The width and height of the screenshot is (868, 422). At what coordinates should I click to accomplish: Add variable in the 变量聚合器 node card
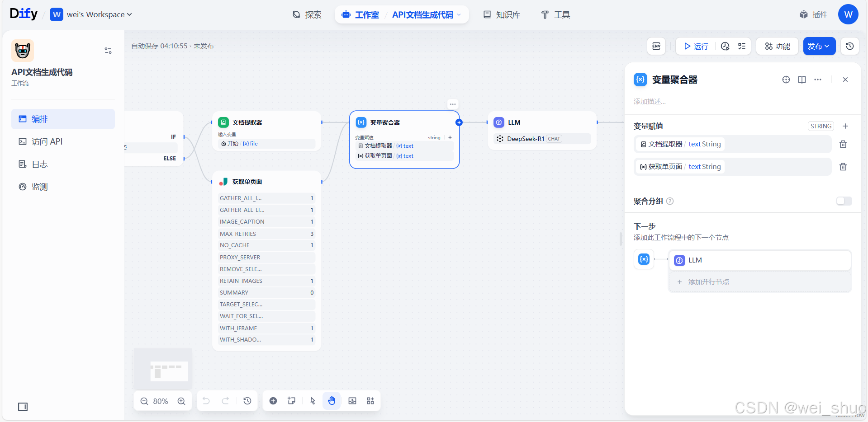tap(450, 137)
